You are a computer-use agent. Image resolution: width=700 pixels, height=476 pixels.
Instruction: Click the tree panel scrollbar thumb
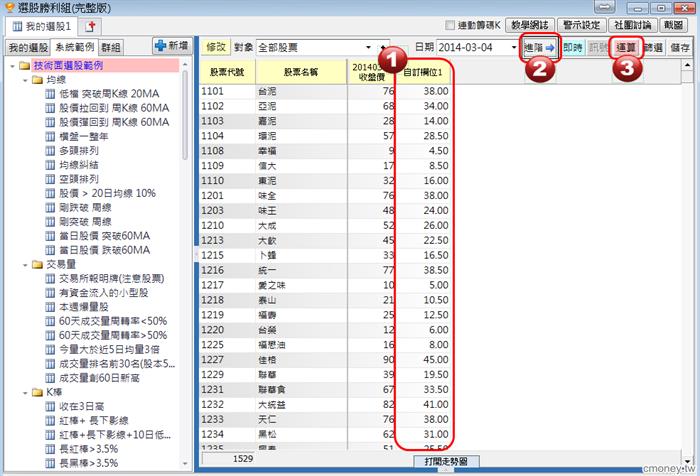[x=185, y=115]
